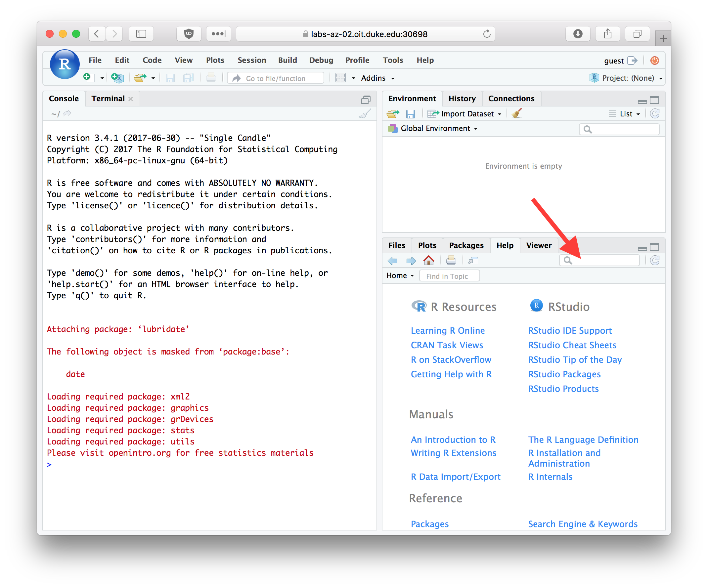Click the Help pane home icon
Image resolution: width=708 pixels, height=588 pixels.
[428, 261]
